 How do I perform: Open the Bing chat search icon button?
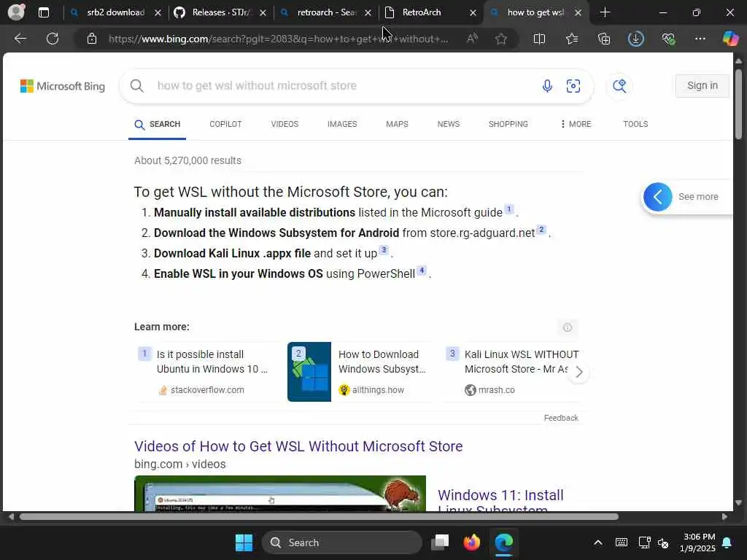pyautogui.click(x=619, y=86)
